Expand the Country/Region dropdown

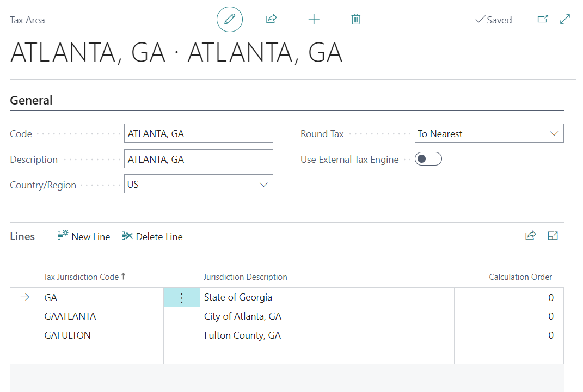(x=263, y=185)
